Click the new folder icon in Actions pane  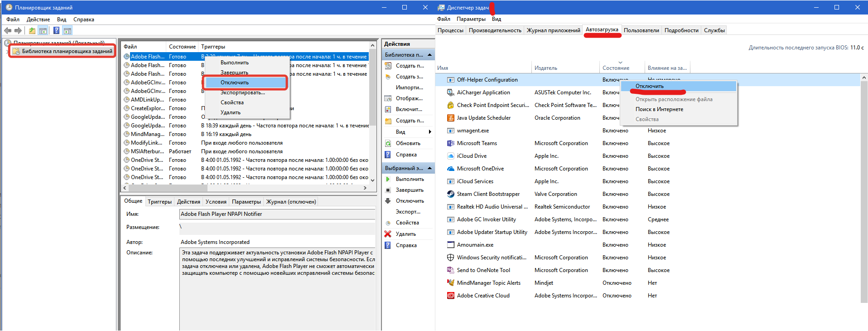388,121
